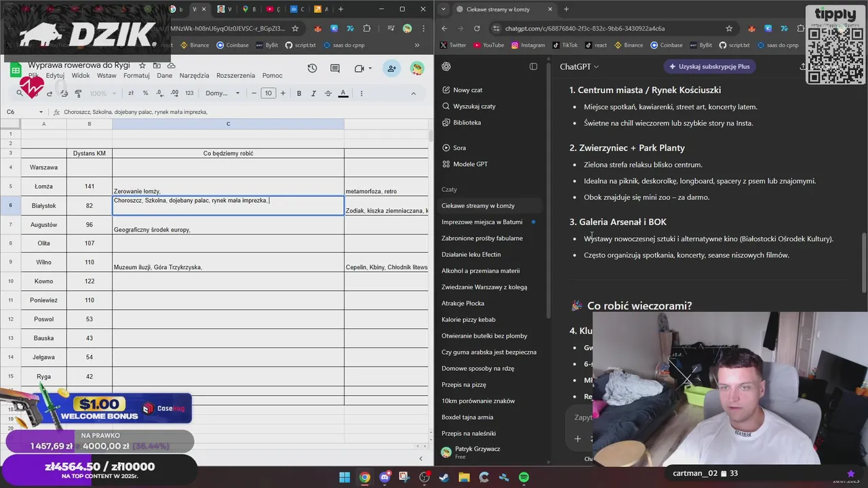Open YouTube bookmark in right browser
868x488 pixels.
[488, 45]
